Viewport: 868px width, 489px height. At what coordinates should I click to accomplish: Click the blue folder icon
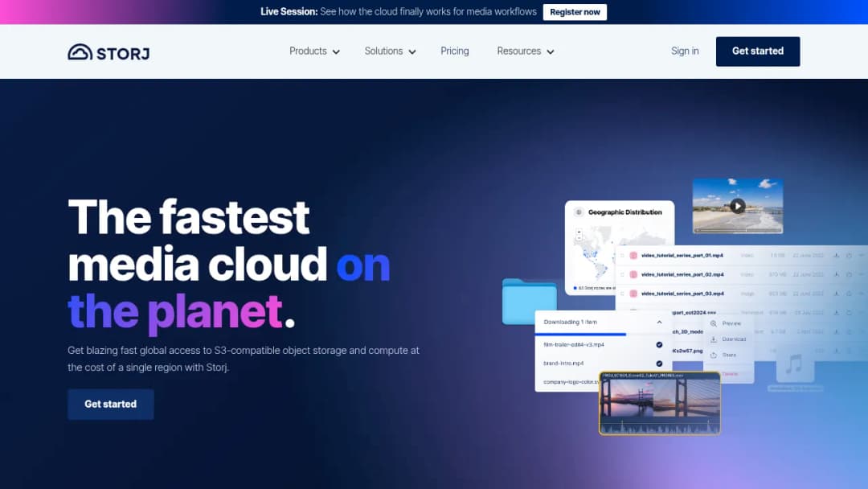point(529,302)
